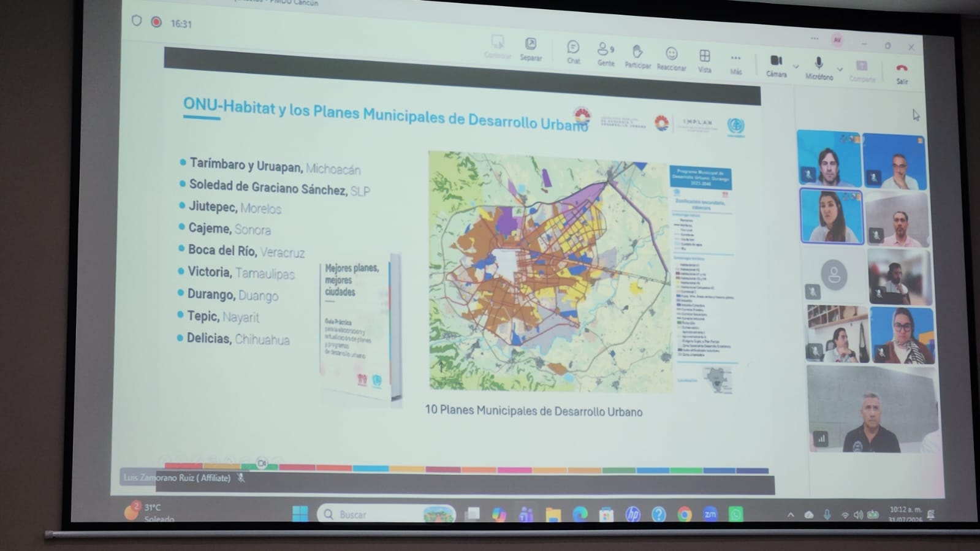Switch to Microsoft Teams taskbar icon
This screenshot has height=551, width=980.
tap(526, 515)
